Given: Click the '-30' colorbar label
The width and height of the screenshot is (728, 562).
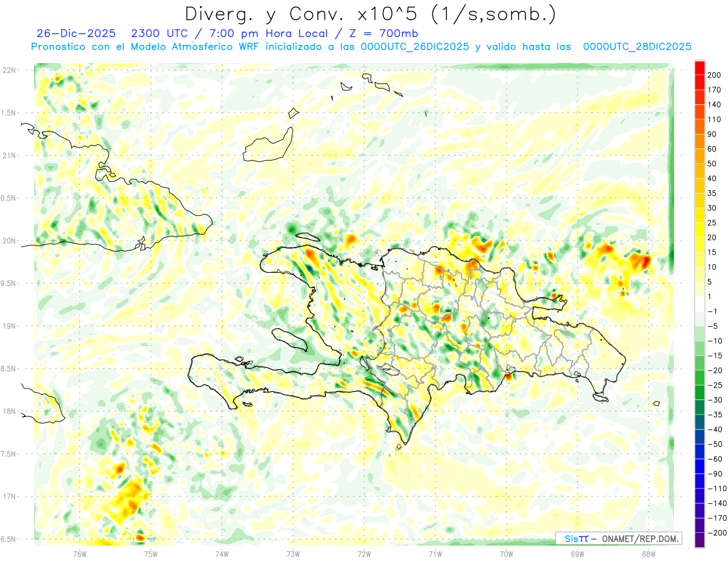Looking at the screenshot, I should (x=715, y=400).
